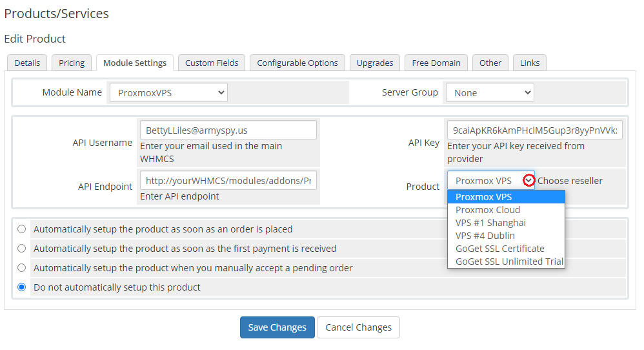
Task: Open the Links tab
Action: tap(530, 63)
